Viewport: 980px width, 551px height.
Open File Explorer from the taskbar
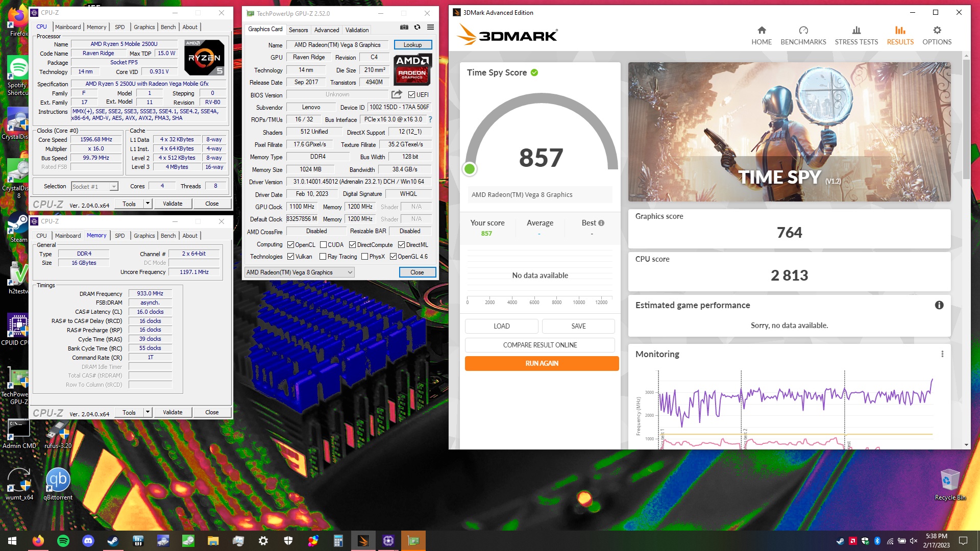pos(213,541)
